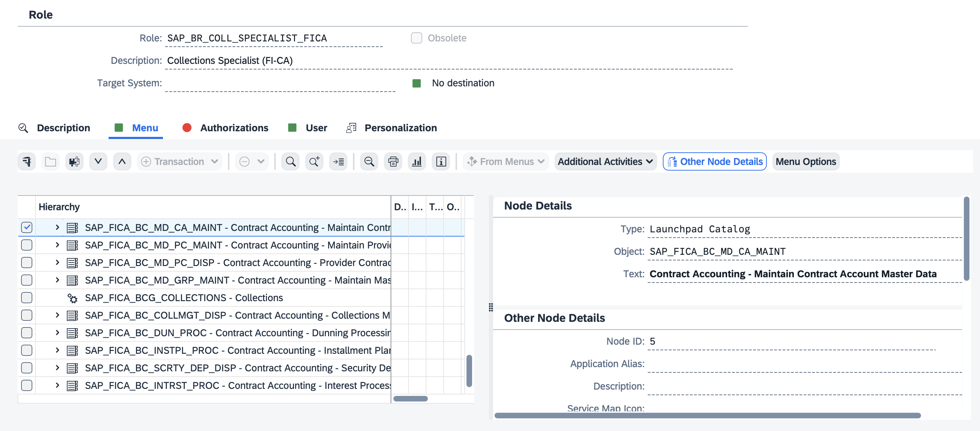Image resolution: width=980 pixels, height=431 pixels.
Task: Switch to the Authorizations tab
Action: tap(234, 128)
